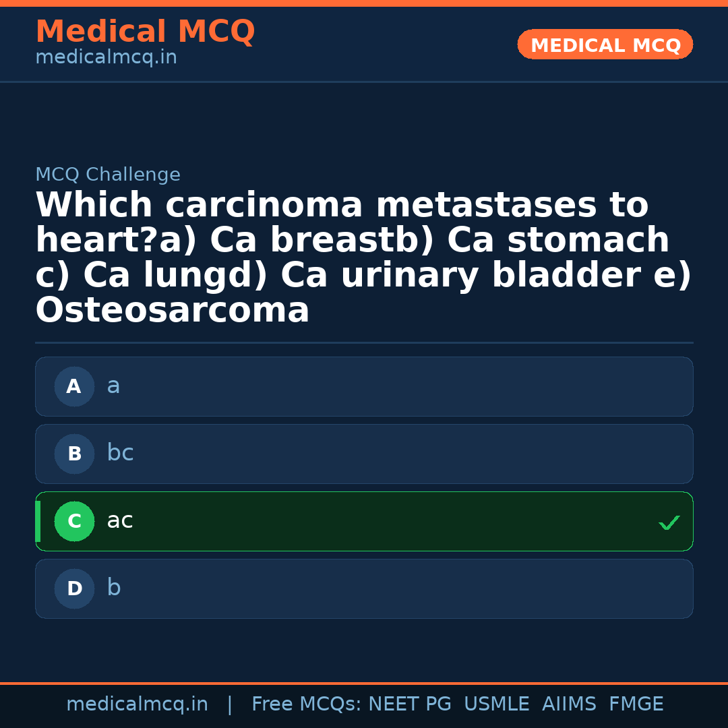Screen dimensions: 728x728
Task: Click the USMLE footer item
Action: [x=497, y=703]
